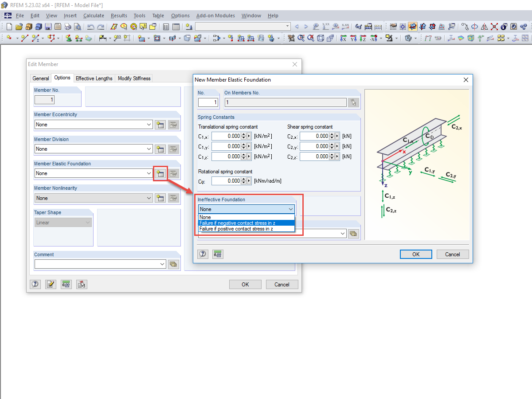The image size is (532, 399).
Task: Click OK in Edit Member dialog
Action: (x=245, y=284)
